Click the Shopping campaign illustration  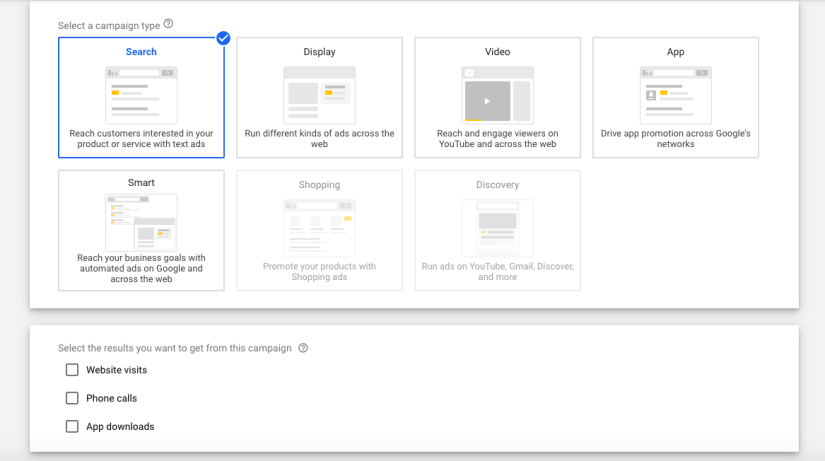pyautogui.click(x=319, y=228)
